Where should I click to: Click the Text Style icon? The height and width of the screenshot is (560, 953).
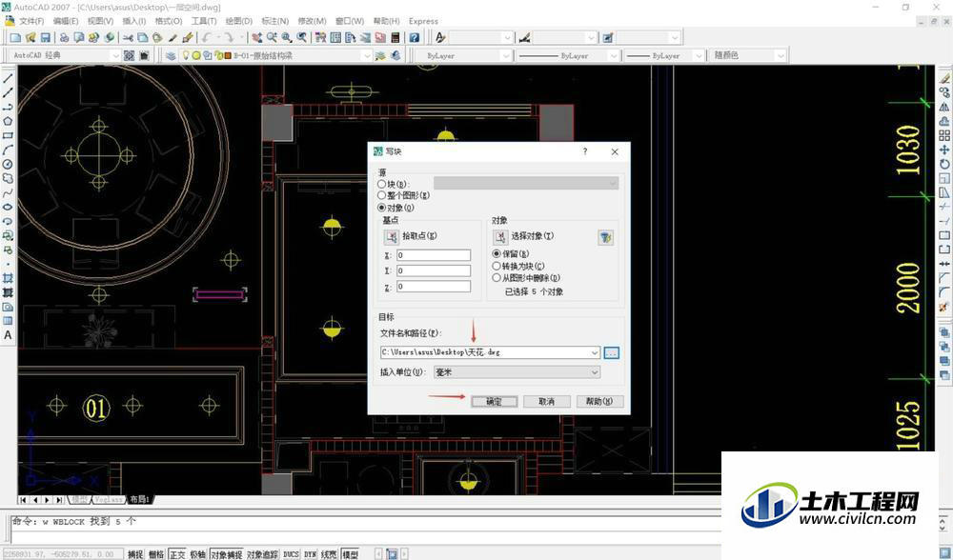440,38
